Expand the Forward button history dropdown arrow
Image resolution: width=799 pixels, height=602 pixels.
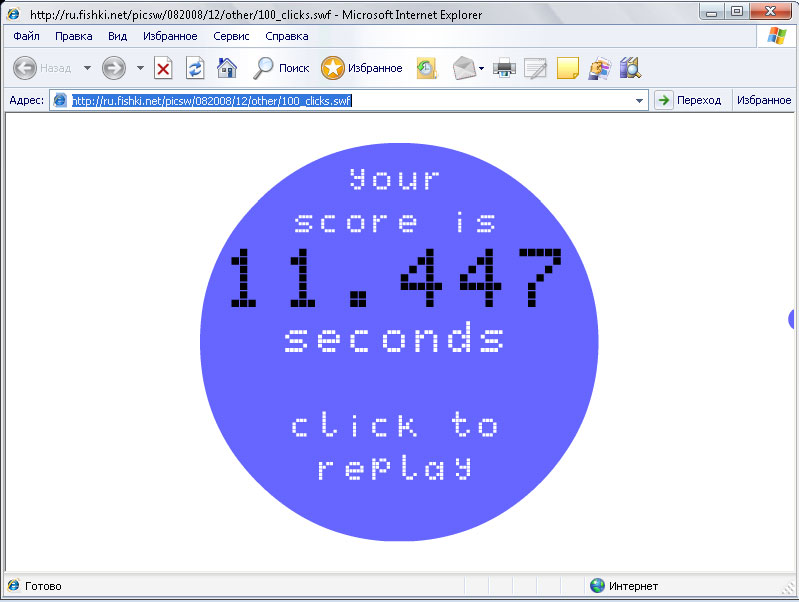click(x=140, y=68)
